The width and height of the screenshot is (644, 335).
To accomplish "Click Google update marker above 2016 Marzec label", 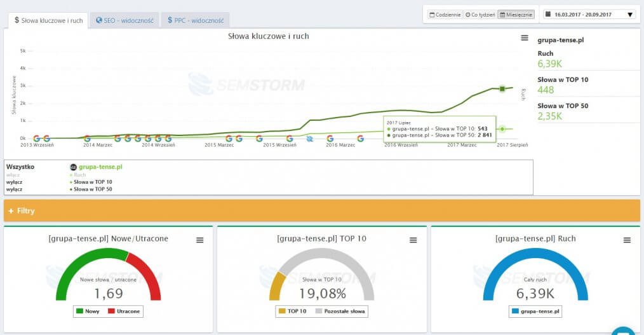I will pos(330,139).
